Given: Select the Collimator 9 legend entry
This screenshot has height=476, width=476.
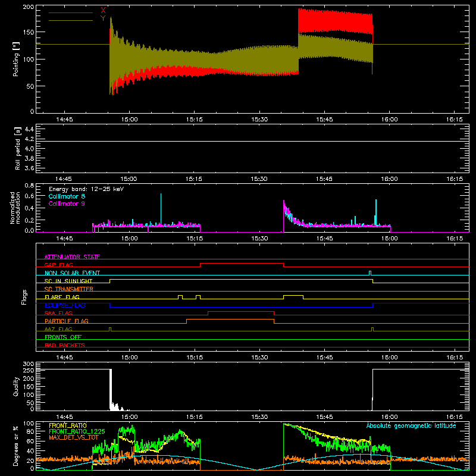Looking at the screenshot, I should click(x=67, y=203).
